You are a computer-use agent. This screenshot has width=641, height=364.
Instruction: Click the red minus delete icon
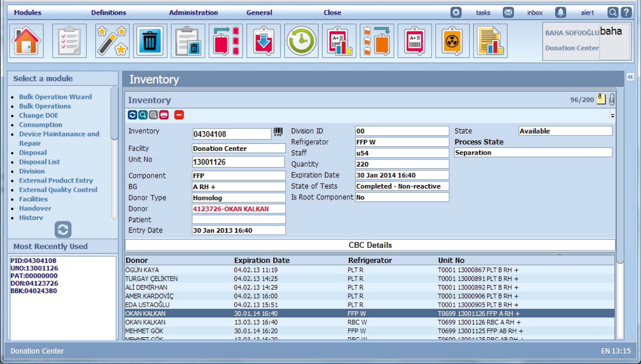click(x=179, y=115)
